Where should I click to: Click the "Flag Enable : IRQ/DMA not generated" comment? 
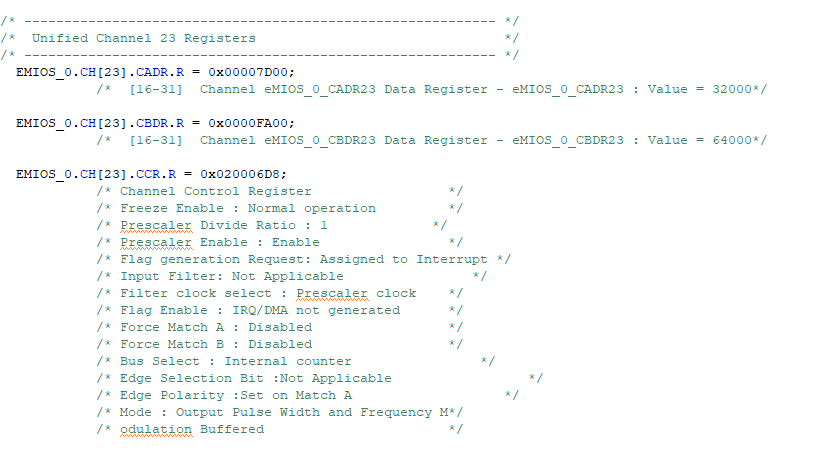point(259,310)
